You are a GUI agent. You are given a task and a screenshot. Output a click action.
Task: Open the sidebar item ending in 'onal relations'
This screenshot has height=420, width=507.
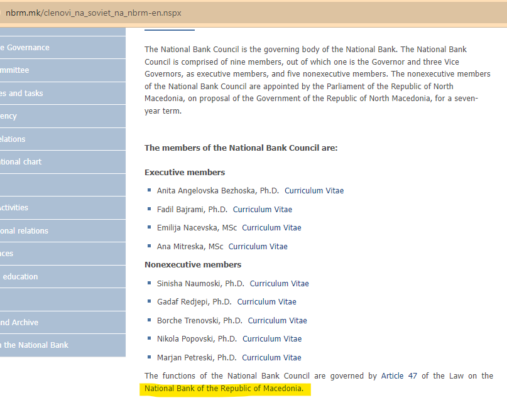tap(63, 231)
